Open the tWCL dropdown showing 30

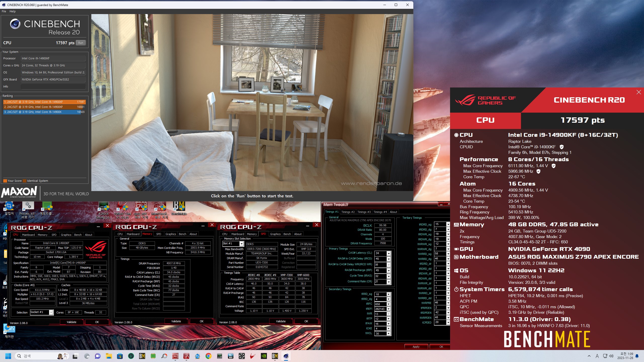(x=388, y=334)
